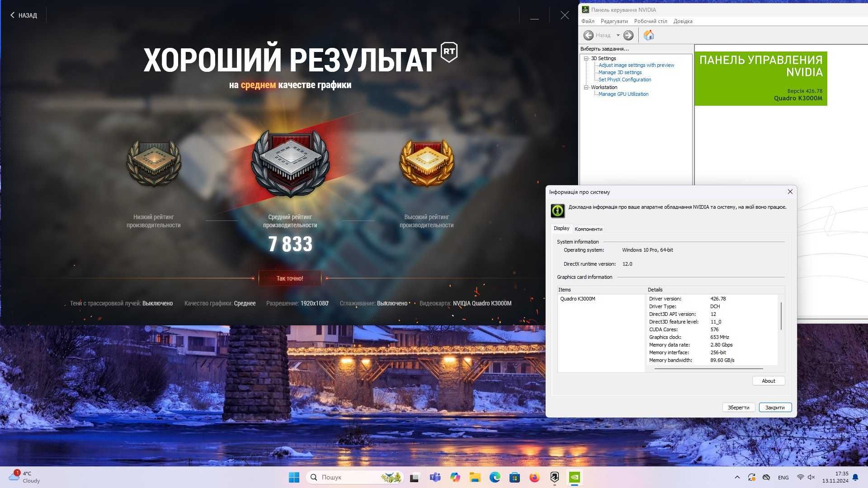Click the sync status tray icon
The width and height of the screenshot is (868, 488).
[x=752, y=477]
